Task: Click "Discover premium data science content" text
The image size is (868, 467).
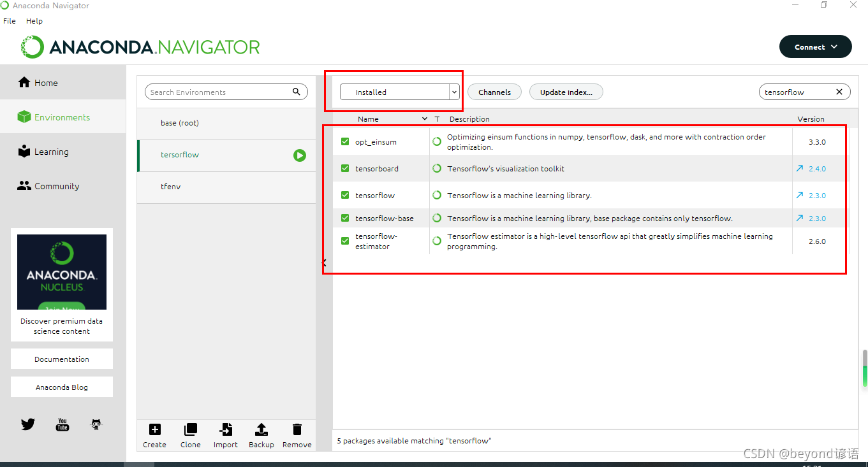Action: [x=62, y=326]
